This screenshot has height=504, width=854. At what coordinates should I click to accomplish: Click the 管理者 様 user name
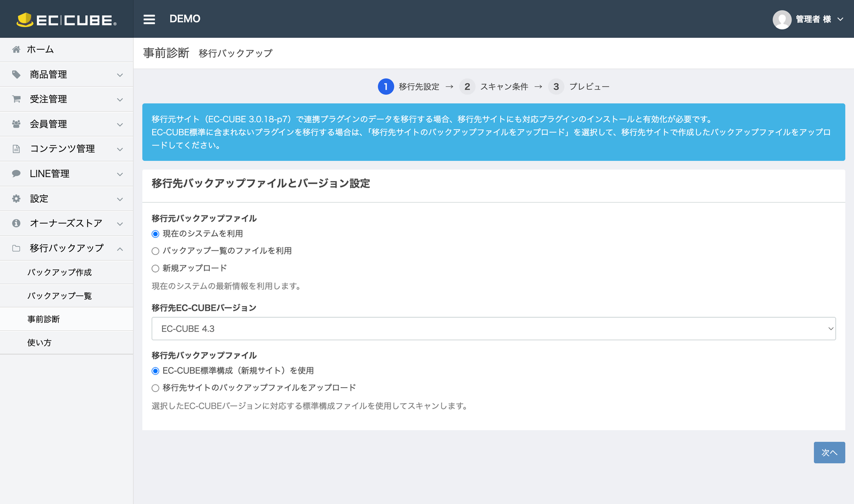pyautogui.click(x=813, y=19)
